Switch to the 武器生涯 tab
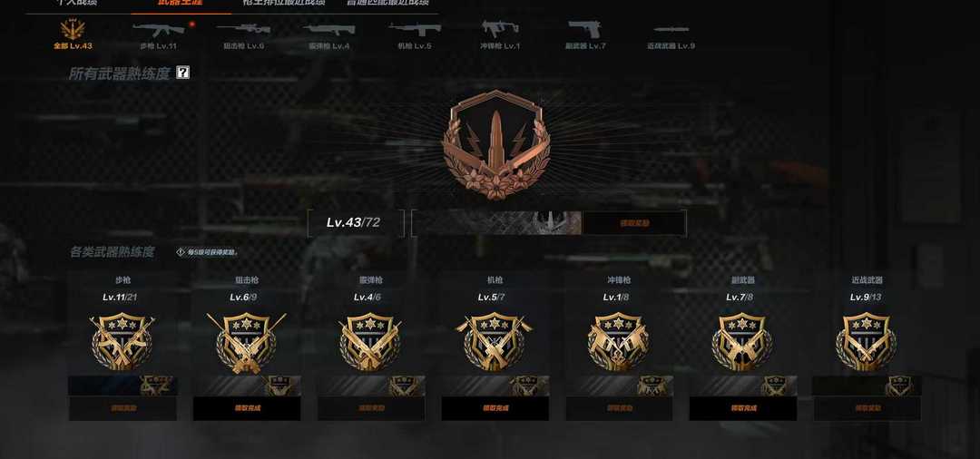 [181, 3]
